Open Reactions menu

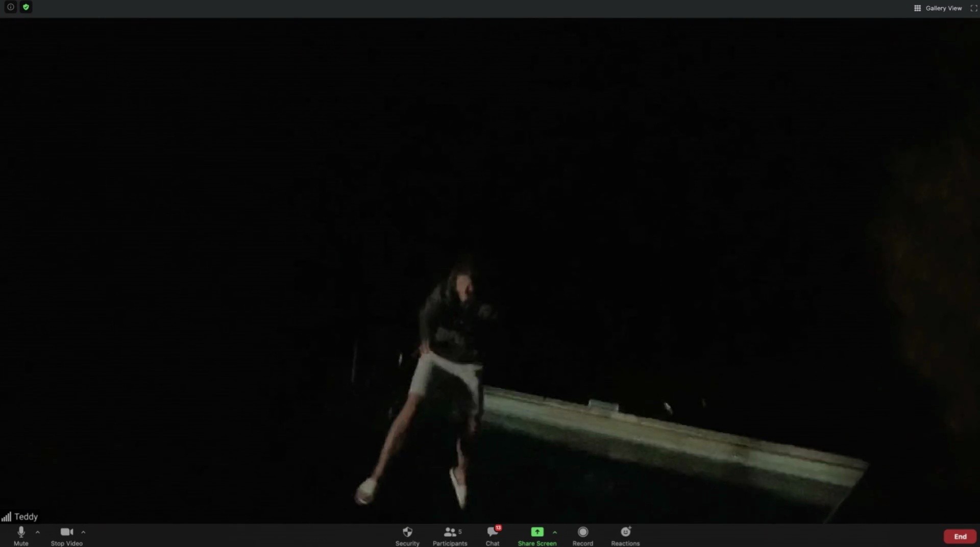coord(625,535)
